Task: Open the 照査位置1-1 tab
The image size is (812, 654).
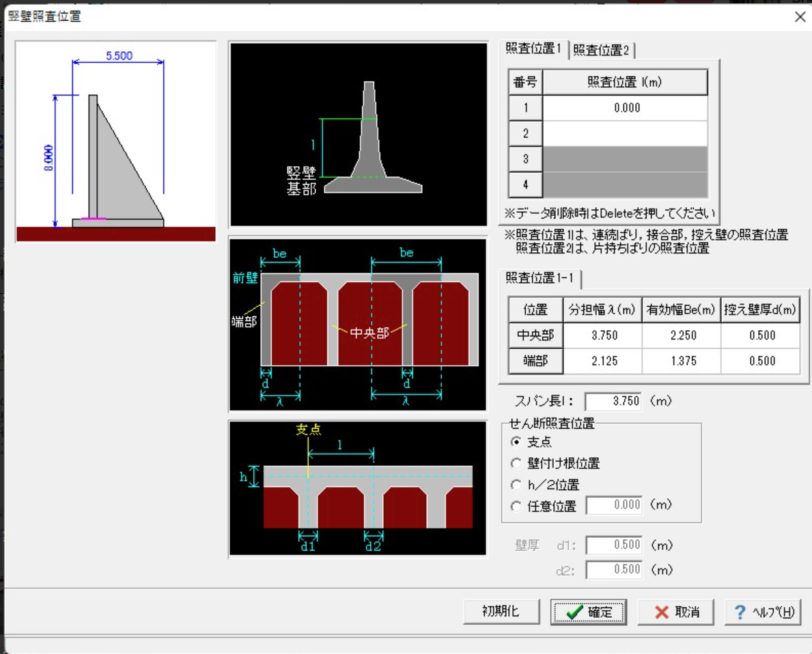Action: (540, 279)
